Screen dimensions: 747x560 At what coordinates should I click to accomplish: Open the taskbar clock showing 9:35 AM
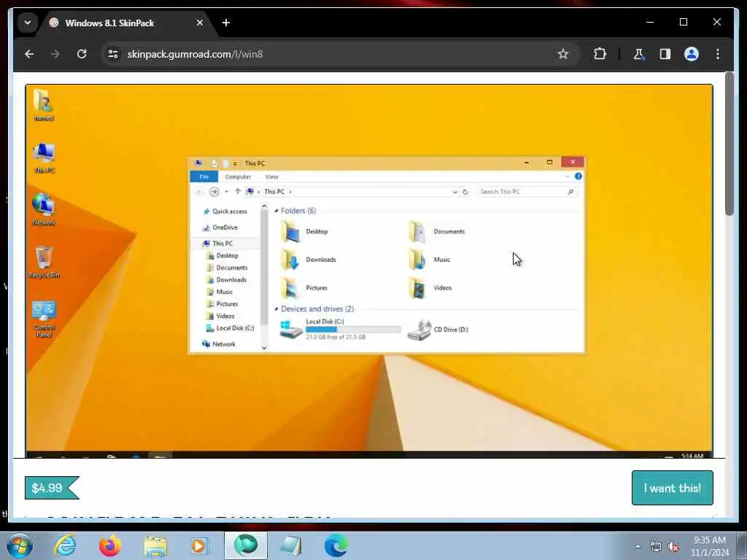[x=710, y=546]
